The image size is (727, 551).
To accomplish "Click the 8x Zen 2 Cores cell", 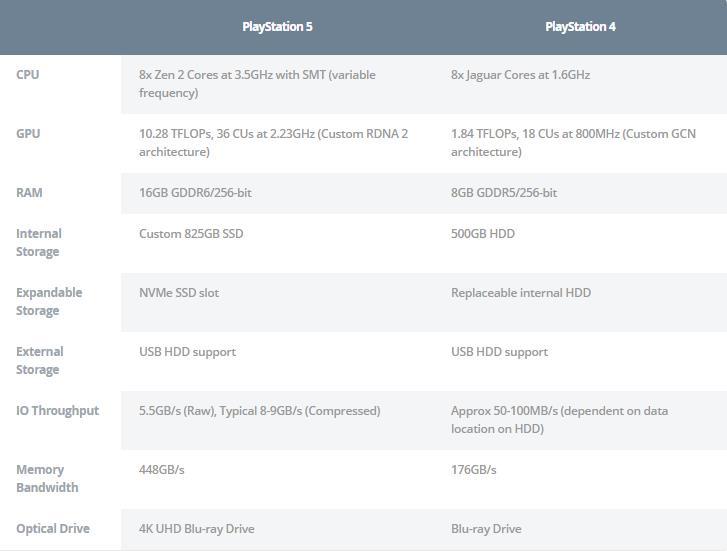I will tap(257, 84).
